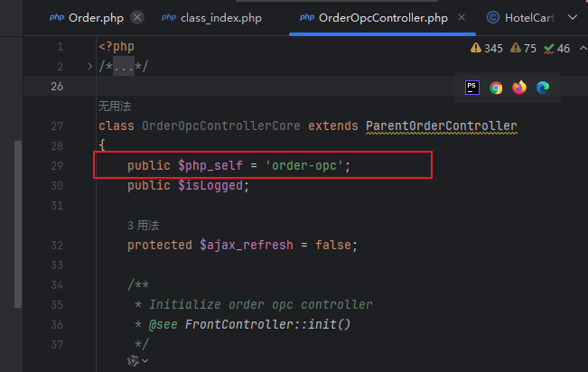Click the PHP icon on the class_index.php tab
This screenshot has height=372, width=588.
pos(169,17)
